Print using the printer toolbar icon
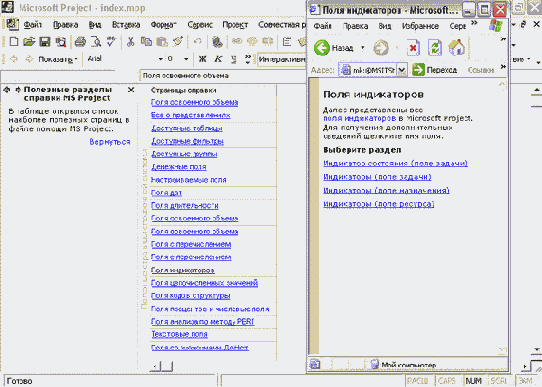This screenshot has width=542, height=387. [80, 42]
